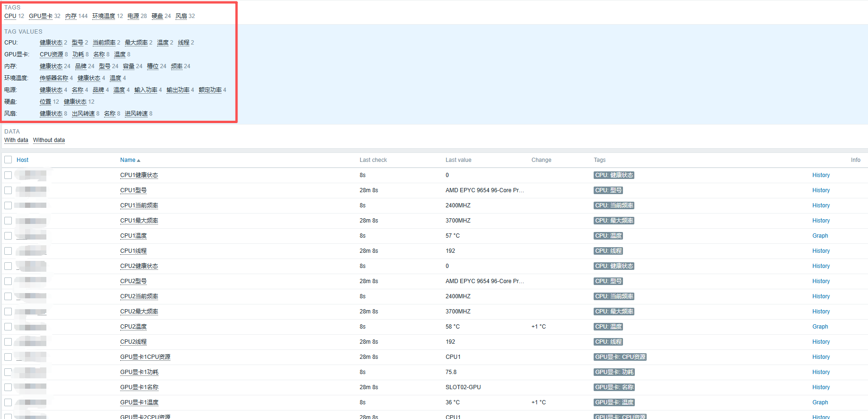Show only items With data
Image resolution: width=868 pixels, height=419 pixels.
16,140
